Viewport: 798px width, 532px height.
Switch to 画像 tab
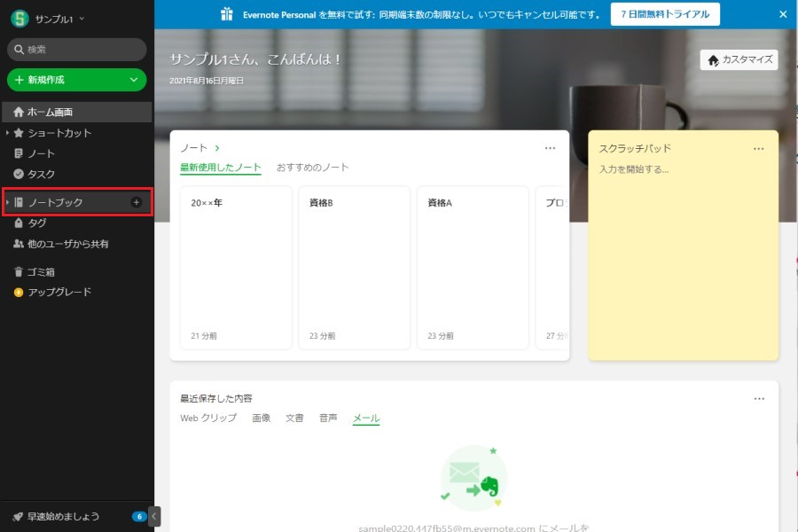[261, 418]
